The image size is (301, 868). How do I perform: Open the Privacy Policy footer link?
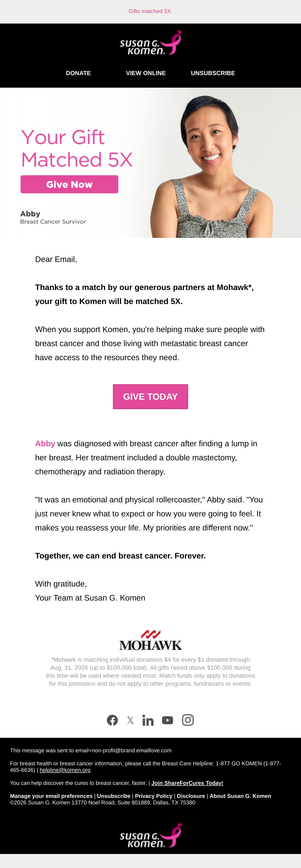click(x=154, y=796)
